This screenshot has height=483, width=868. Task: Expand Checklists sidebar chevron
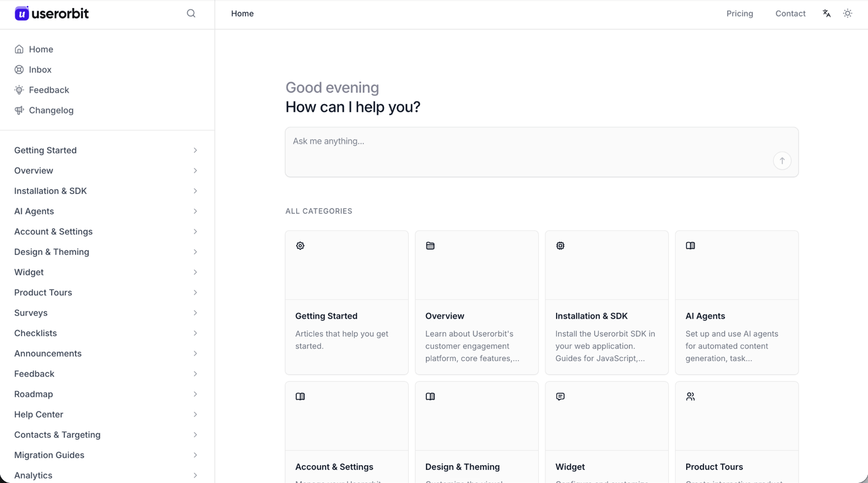(195, 333)
